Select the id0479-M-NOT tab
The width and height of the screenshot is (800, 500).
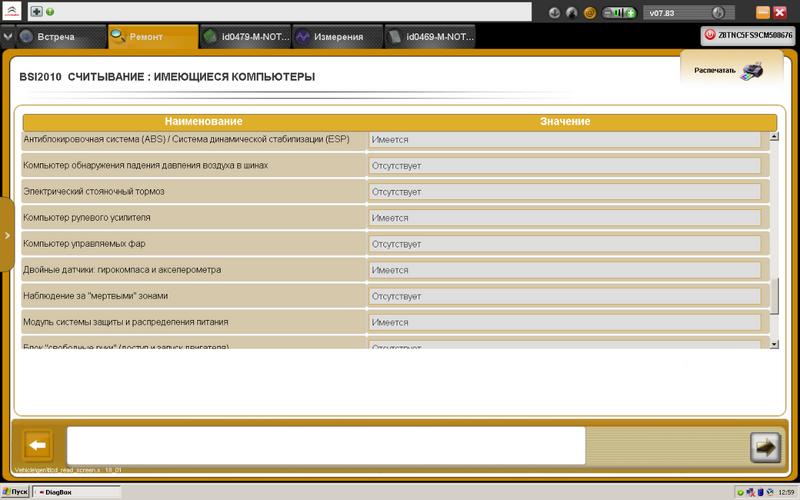(243, 37)
